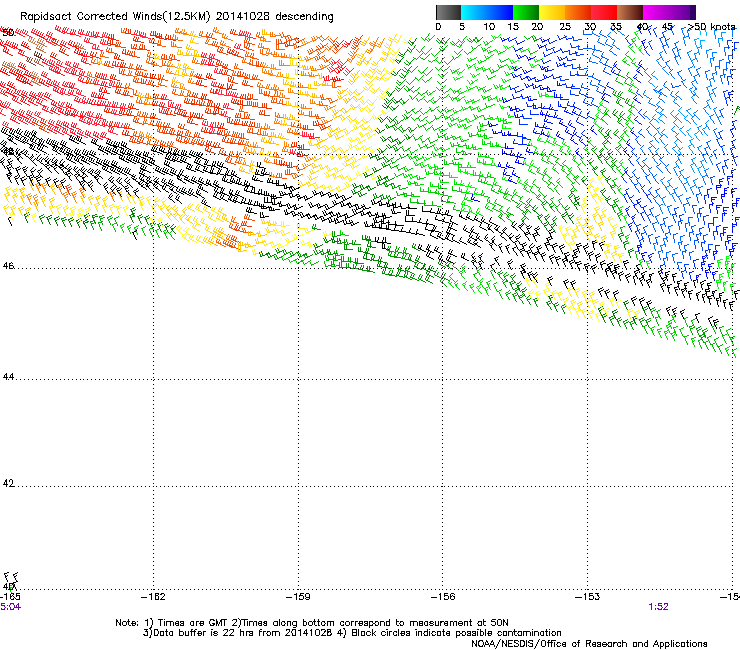Click the 'NOAA/NESDIS/Office of Research and Applications' credit
Screen dimensions: 740x650
(589, 644)
